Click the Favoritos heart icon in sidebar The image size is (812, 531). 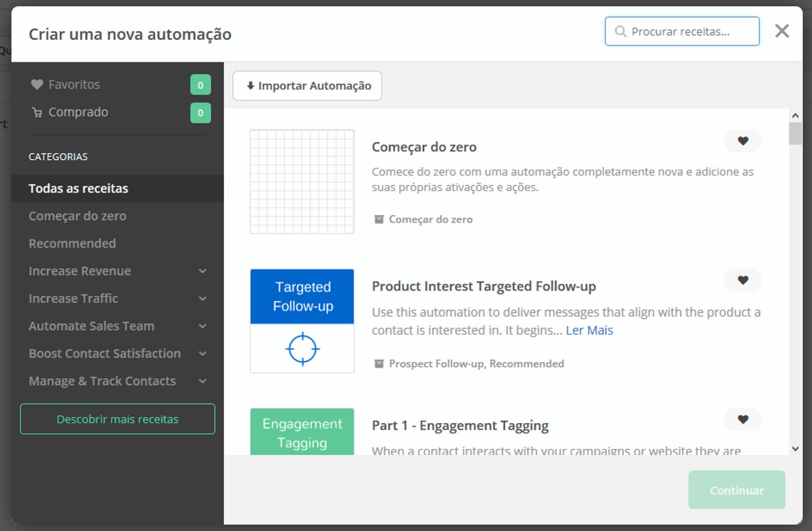[x=37, y=85]
